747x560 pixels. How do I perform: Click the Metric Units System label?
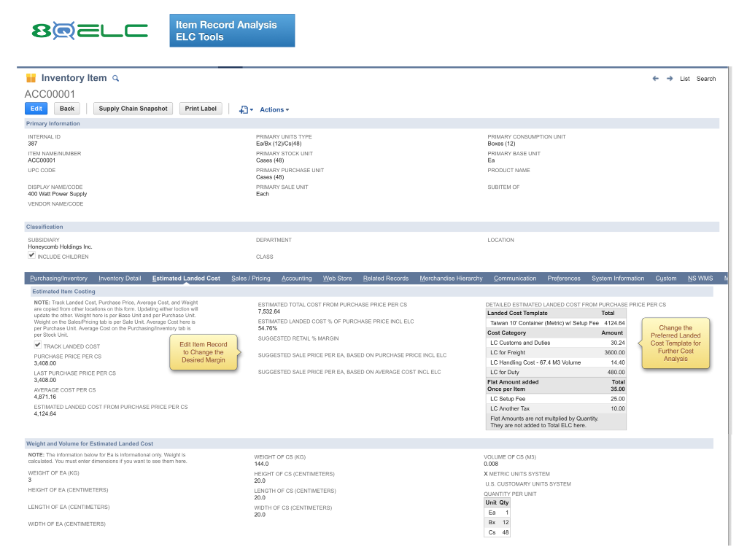click(519, 474)
